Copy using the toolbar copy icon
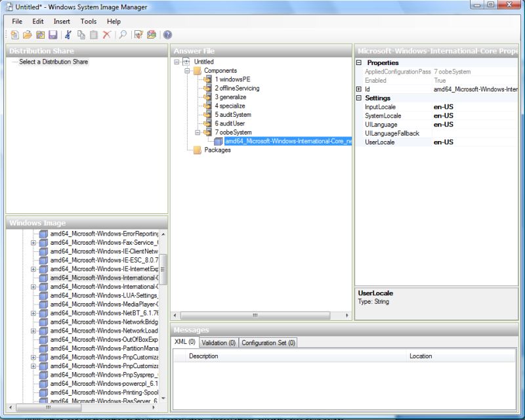Image resolution: width=525 pixels, height=420 pixels. tap(82, 35)
